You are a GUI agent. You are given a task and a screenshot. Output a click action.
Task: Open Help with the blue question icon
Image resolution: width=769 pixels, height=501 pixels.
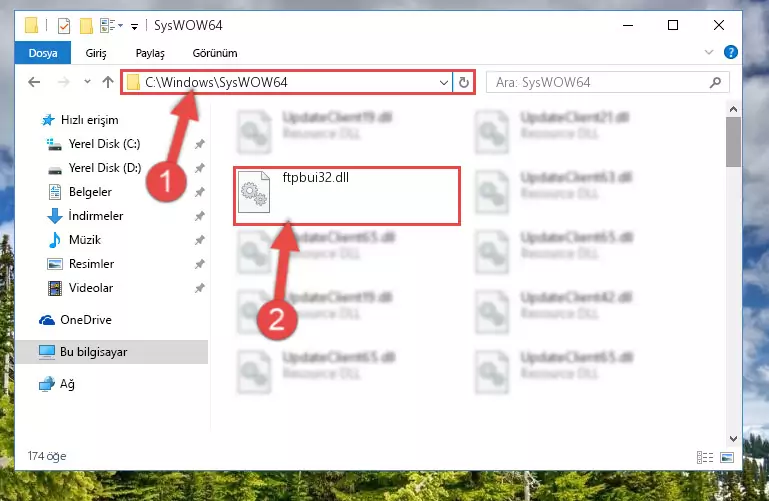(x=731, y=52)
